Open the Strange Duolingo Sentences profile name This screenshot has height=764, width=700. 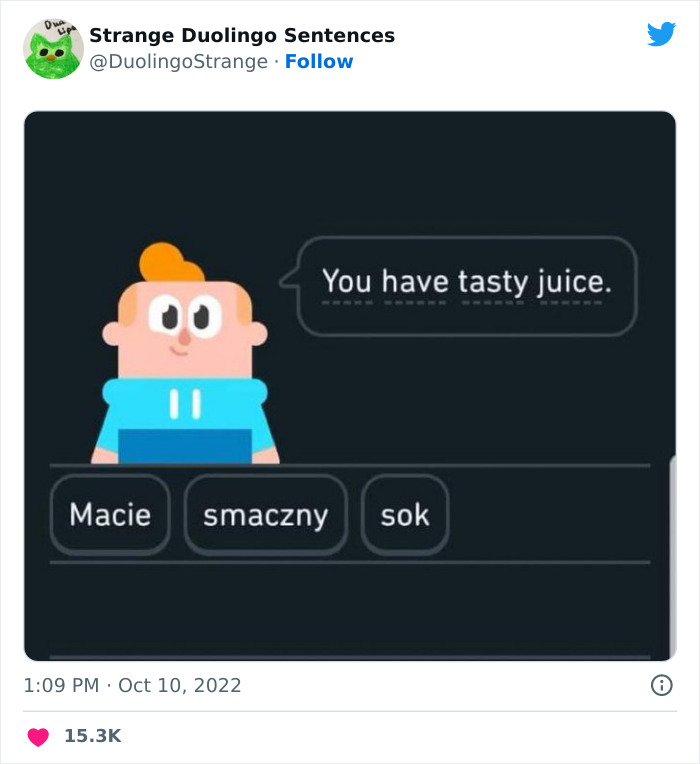(242, 35)
